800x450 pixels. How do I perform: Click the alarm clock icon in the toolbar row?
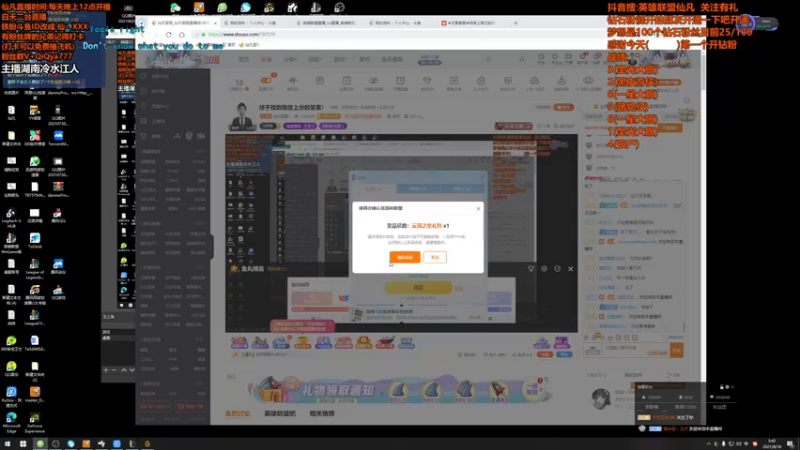tap(401, 81)
